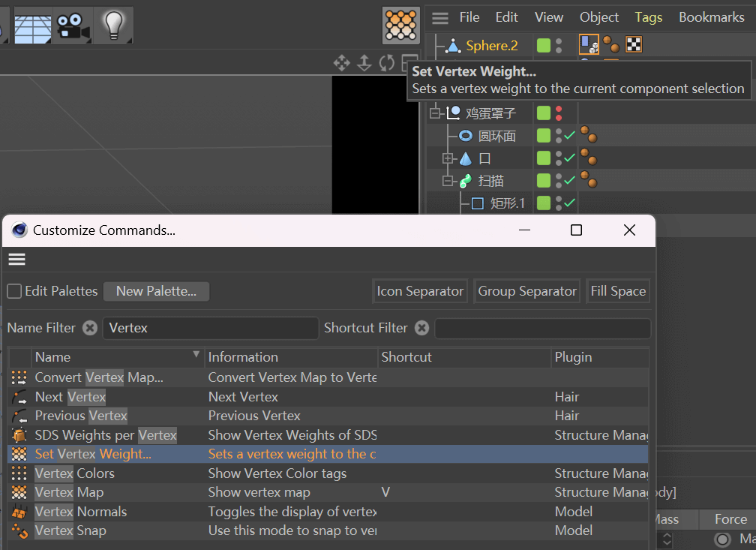Enable the Edit Palettes checkbox

point(14,291)
